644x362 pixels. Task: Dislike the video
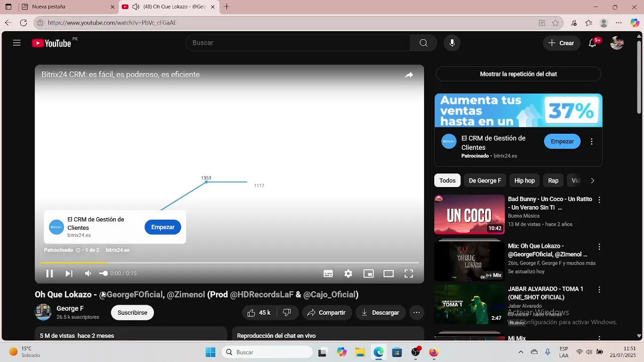287,313
